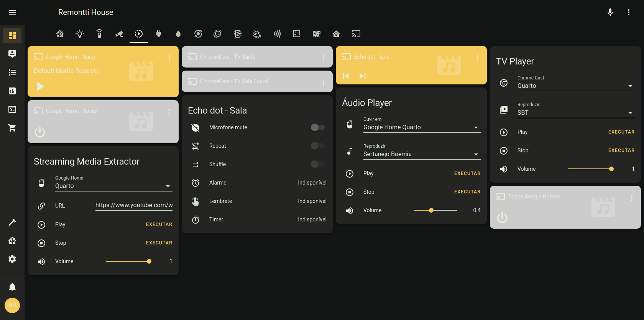
Task: Execute Stop in Áudio Player
Action: click(x=467, y=192)
